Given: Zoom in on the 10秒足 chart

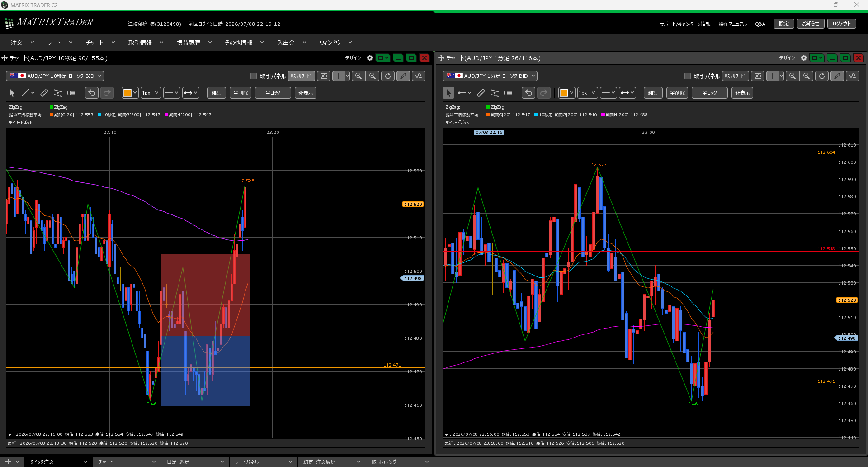Looking at the screenshot, I should [359, 76].
